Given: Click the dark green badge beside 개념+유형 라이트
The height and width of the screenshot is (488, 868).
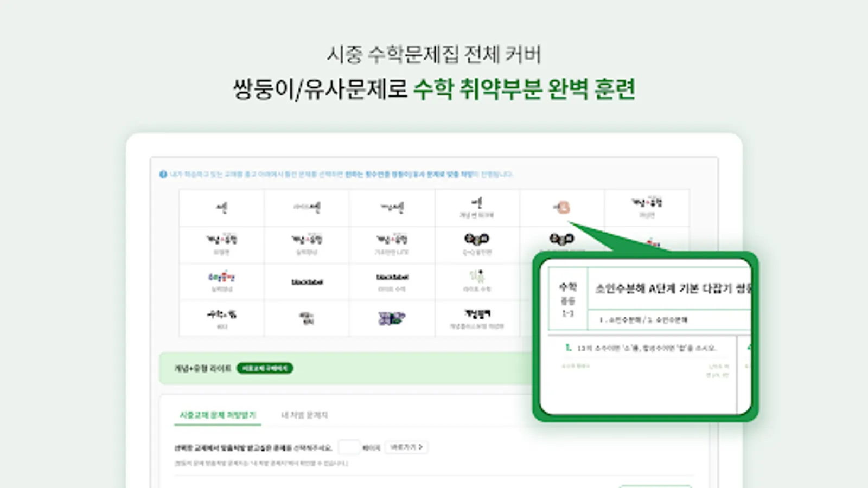Looking at the screenshot, I should [x=265, y=368].
